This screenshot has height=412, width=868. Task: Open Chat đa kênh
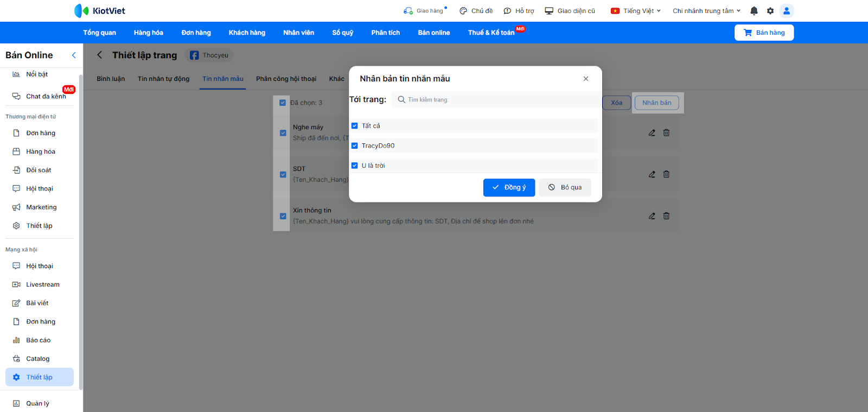(40, 96)
